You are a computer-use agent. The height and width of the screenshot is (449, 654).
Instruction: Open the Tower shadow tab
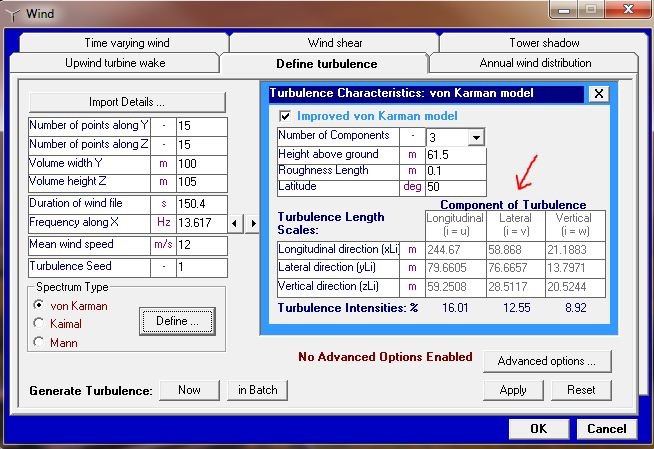click(x=544, y=43)
